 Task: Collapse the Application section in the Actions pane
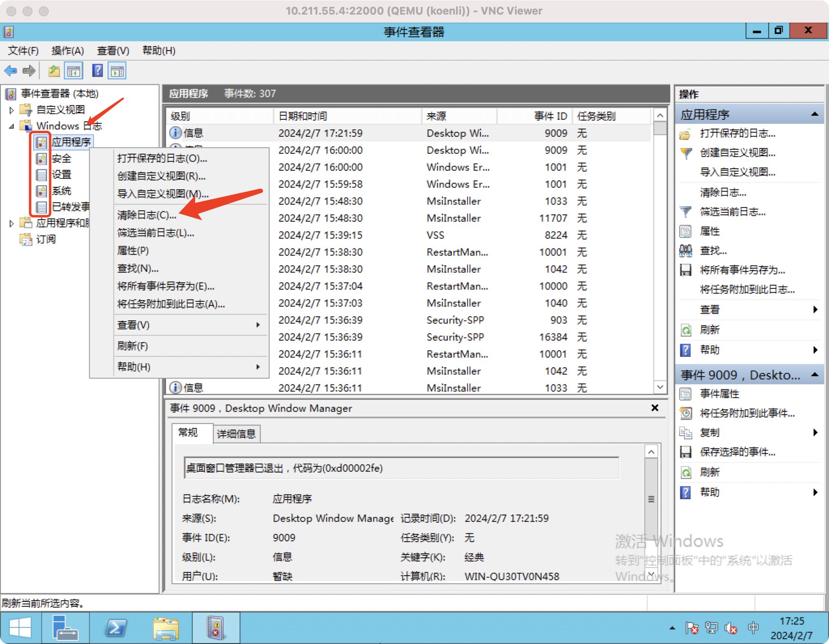click(814, 114)
